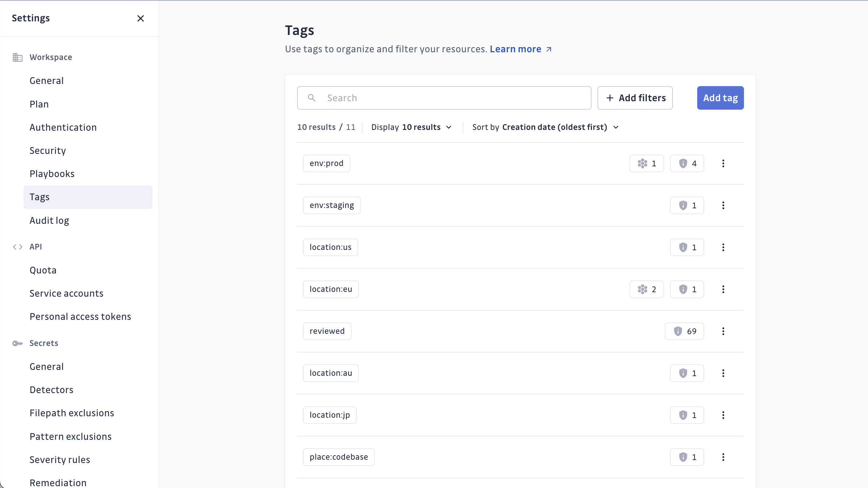Close the Settings panel with the X

tap(140, 18)
